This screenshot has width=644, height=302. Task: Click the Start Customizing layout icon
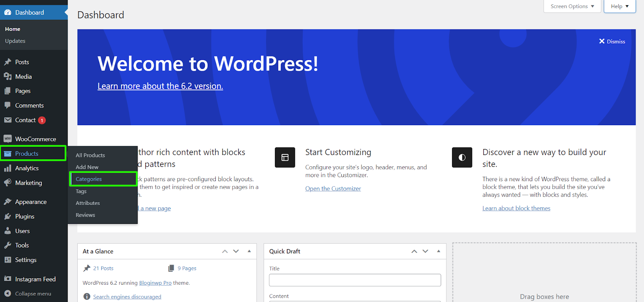click(x=285, y=157)
